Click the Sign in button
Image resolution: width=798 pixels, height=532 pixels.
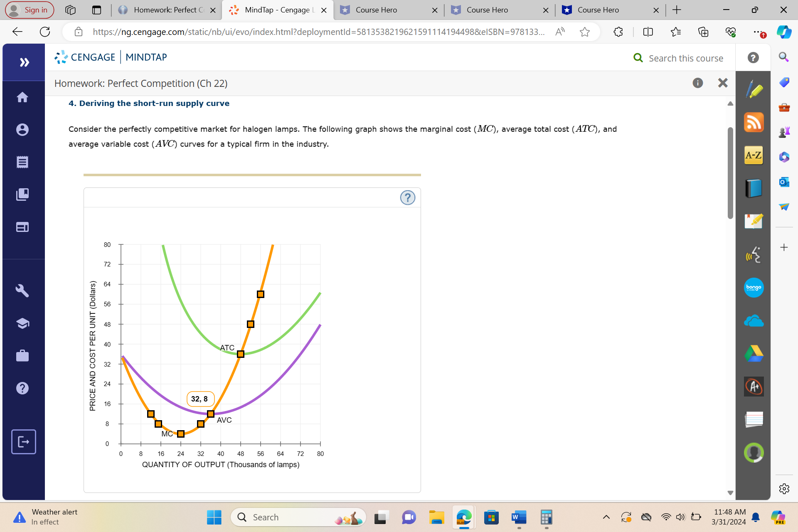(29, 10)
